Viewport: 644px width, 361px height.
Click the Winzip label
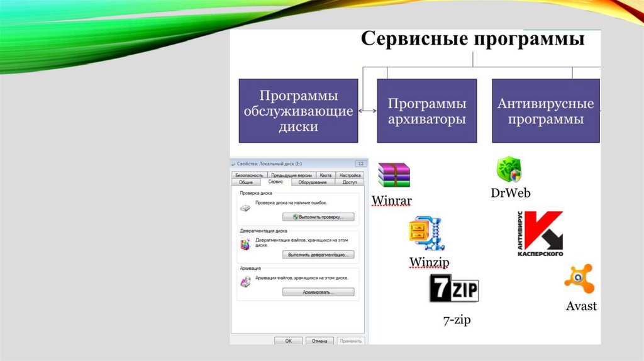[x=429, y=262]
